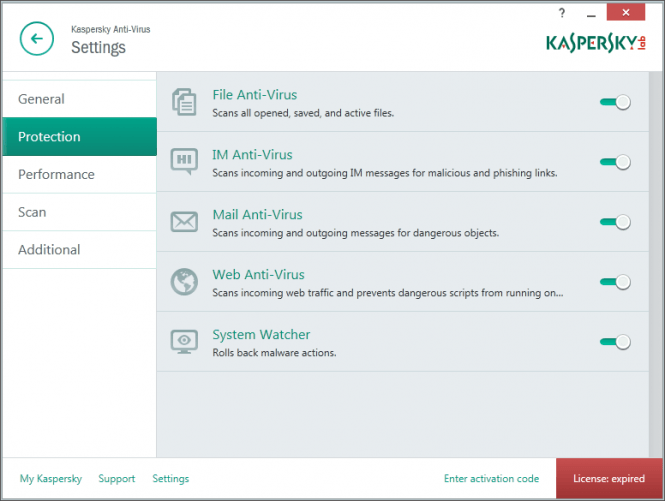
Task: Click the System Watcher monitor eye icon
Action: click(x=184, y=341)
